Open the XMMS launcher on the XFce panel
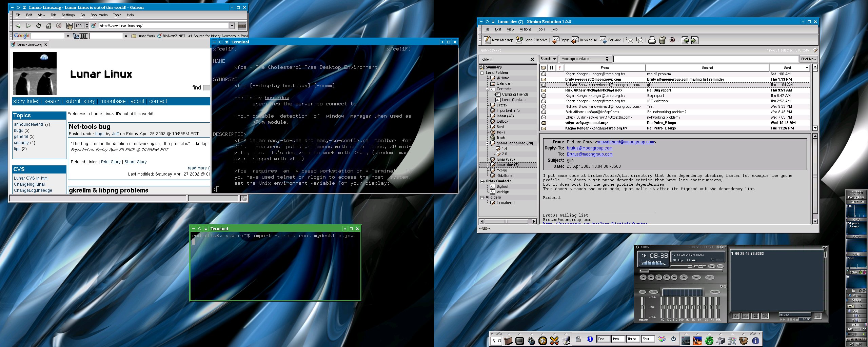Screen dimensions: 868x347 pos(686,340)
